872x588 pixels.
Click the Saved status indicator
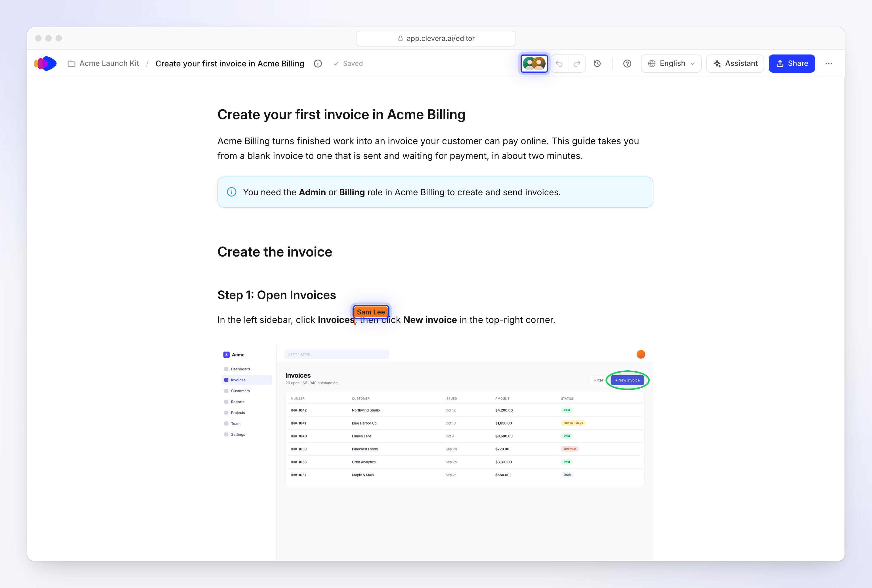[348, 63]
